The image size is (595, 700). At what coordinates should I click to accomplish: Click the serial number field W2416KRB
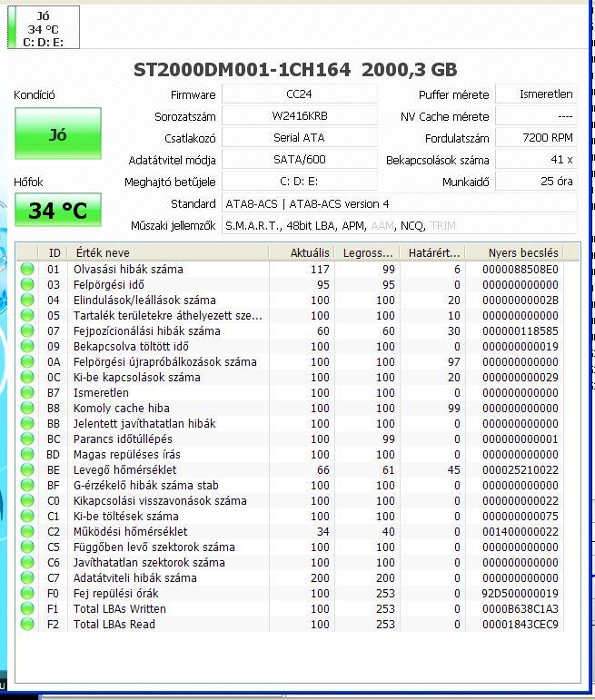pos(299,116)
